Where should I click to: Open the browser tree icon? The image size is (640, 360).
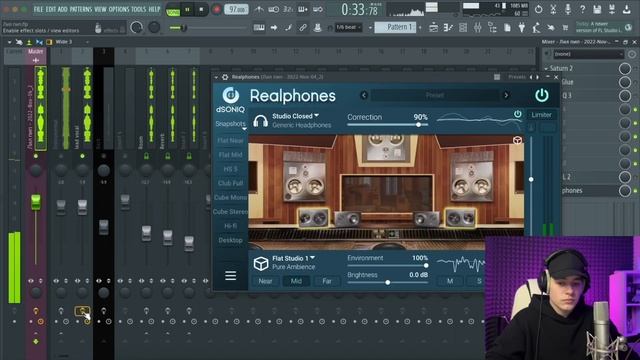(x=492, y=27)
